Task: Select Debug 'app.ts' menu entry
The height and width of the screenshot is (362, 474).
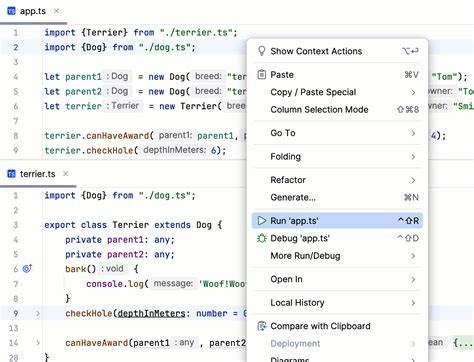Action: 337,238
